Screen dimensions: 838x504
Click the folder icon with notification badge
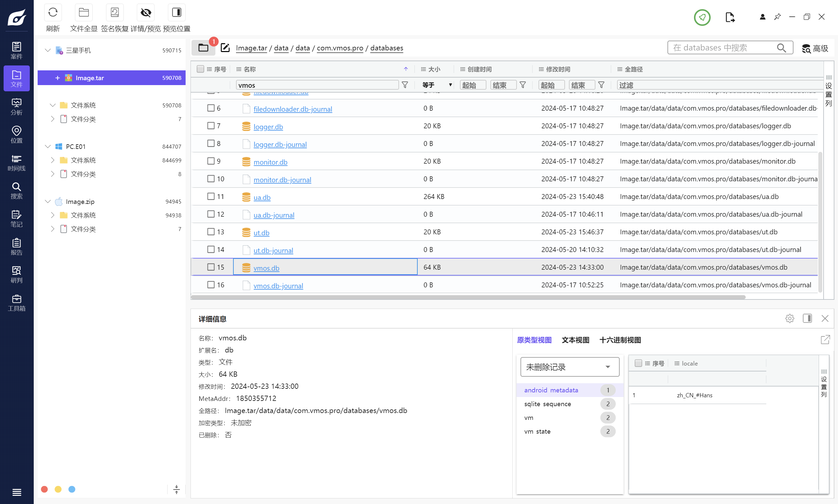click(204, 47)
